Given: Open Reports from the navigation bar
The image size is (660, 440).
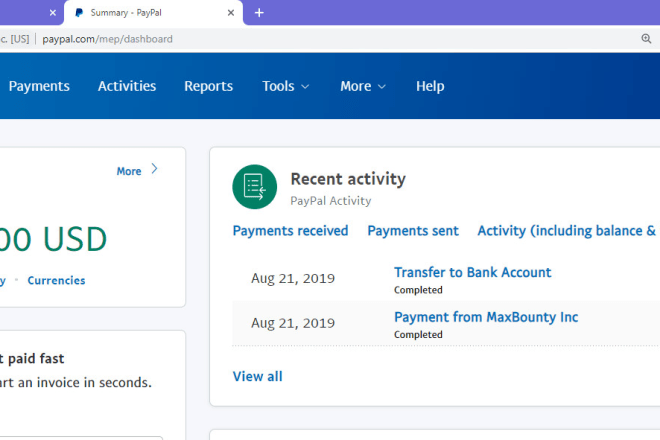Looking at the screenshot, I should click(208, 86).
